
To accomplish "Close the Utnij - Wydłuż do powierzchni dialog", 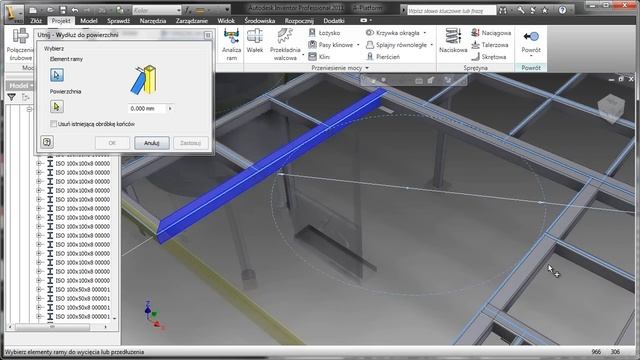I will [x=208, y=35].
